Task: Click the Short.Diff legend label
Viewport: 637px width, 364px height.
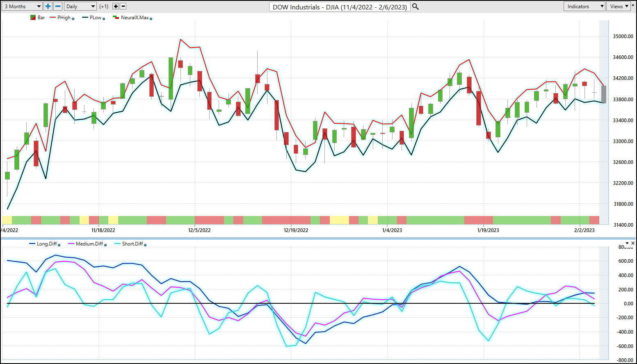Action: [132, 244]
